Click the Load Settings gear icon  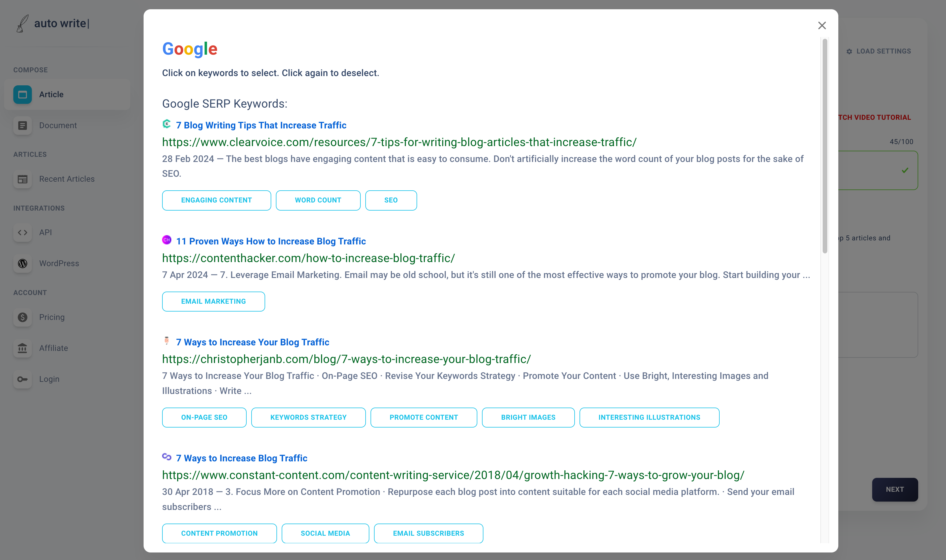(849, 51)
